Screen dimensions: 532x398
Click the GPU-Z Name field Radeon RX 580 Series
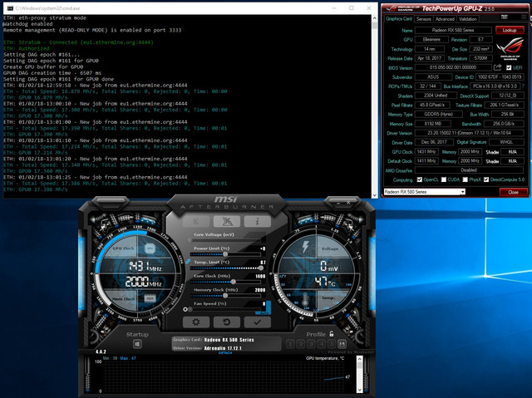pos(453,30)
